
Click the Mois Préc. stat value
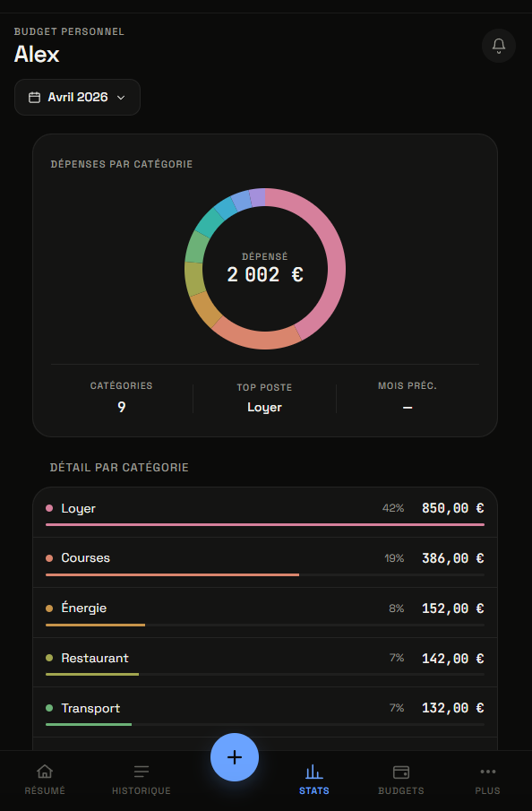tap(408, 408)
